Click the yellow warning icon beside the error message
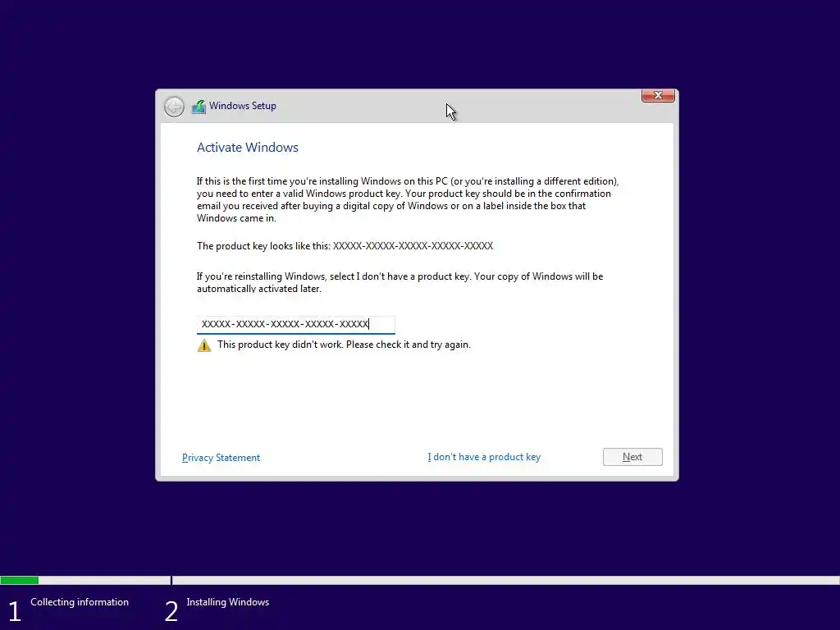This screenshot has width=840, height=630. coord(204,345)
